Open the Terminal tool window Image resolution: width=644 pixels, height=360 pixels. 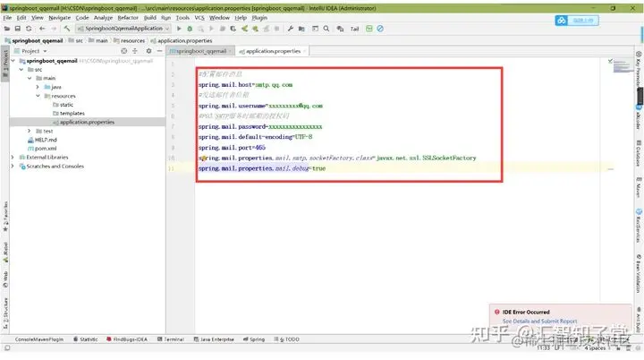[171, 339]
